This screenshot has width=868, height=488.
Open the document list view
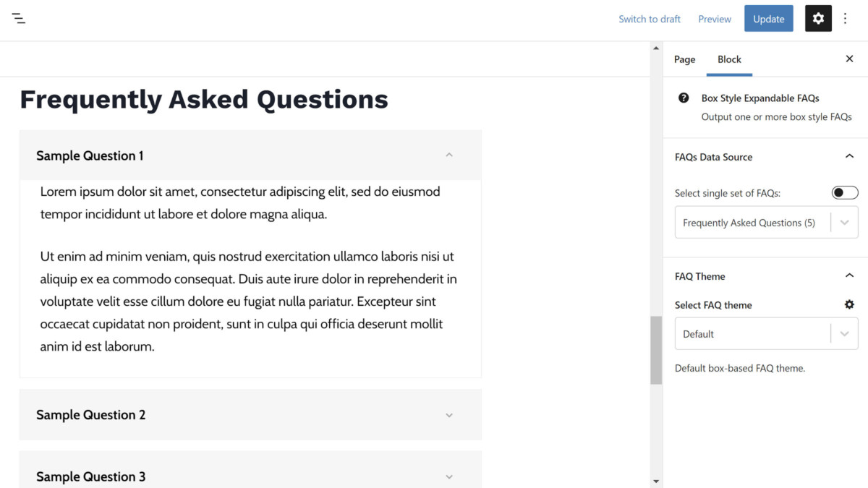[18, 18]
